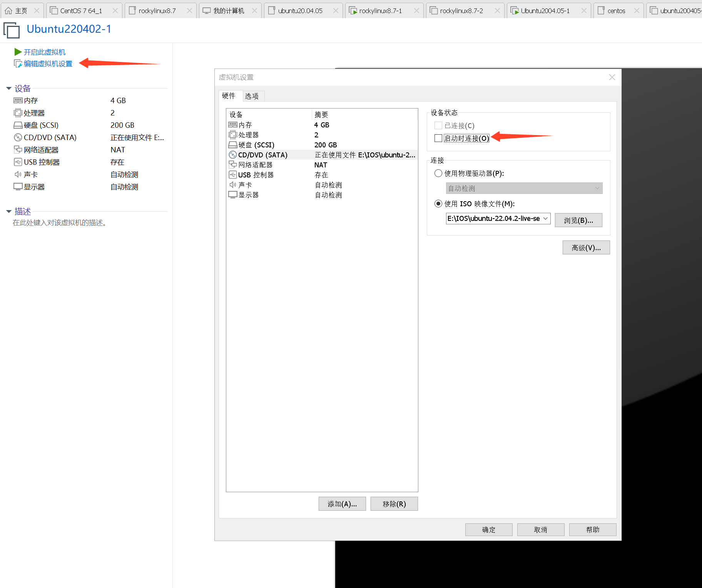Image resolution: width=702 pixels, height=588 pixels.
Task: Click the home icon on the 主页 tab
Action: tap(8, 10)
